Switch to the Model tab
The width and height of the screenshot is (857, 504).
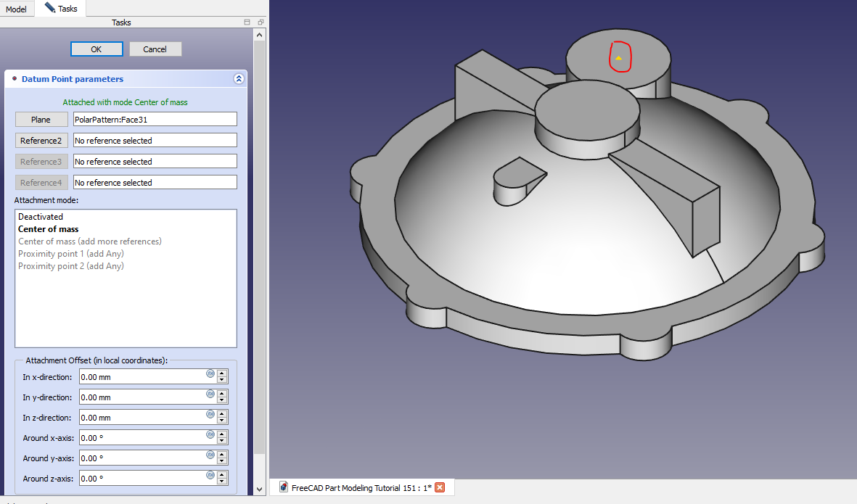pyautogui.click(x=17, y=9)
